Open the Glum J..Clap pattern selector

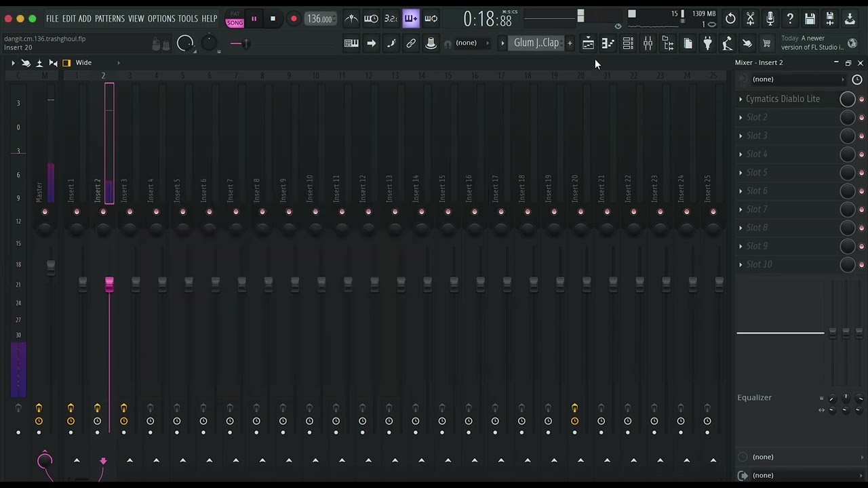click(536, 43)
